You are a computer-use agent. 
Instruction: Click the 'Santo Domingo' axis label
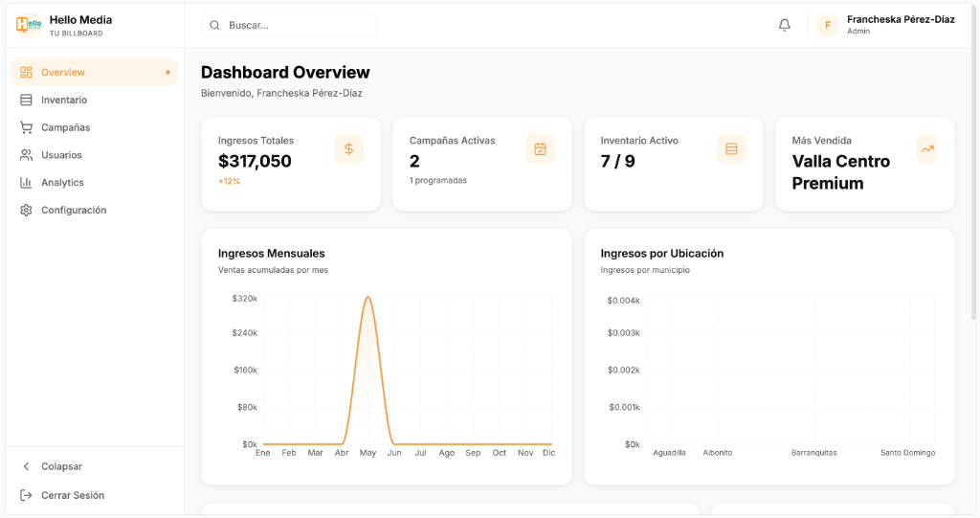907,453
